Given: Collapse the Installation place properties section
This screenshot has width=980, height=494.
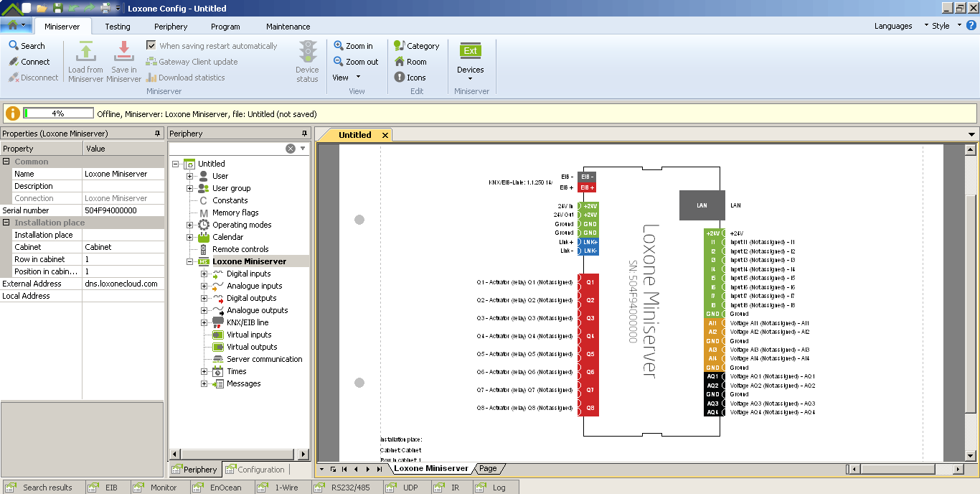Looking at the screenshot, I should pos(6,223).
